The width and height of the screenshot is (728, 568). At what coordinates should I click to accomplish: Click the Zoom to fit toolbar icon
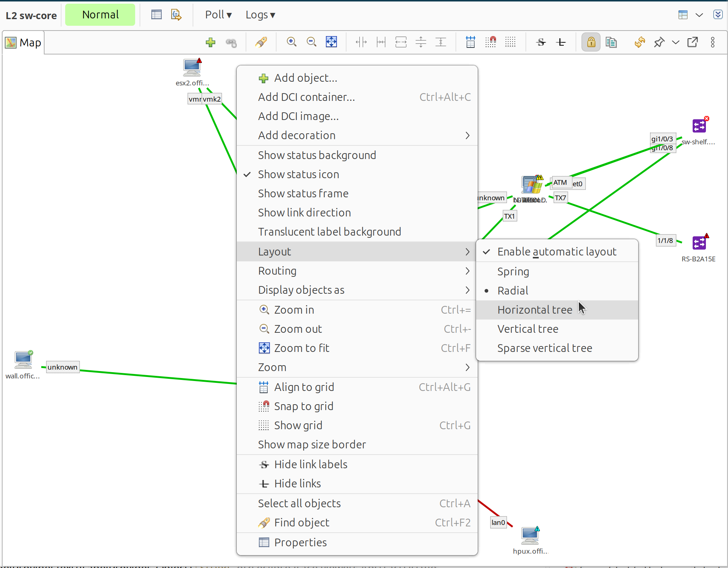[331, 42]
